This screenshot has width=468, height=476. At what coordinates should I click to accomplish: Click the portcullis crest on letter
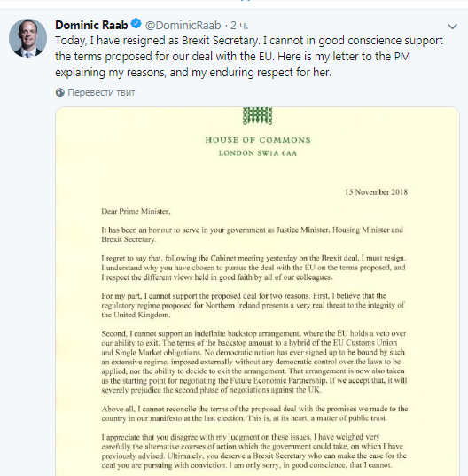(257, 116)
